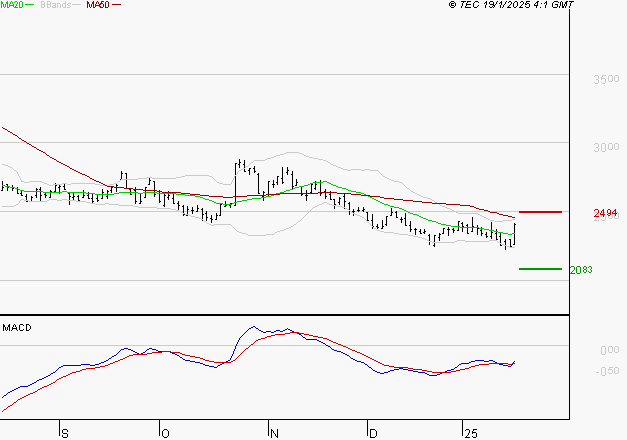Click the S month marker on the time axis
Image resolution: width=627 pixels, height=440 pixels.
pyautogui.click(x=65, y=433)
